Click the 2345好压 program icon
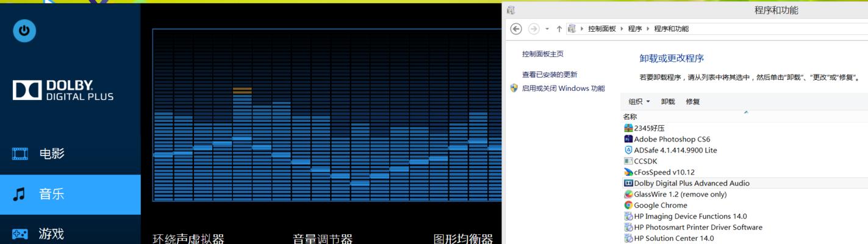868x244 pixels. pyautogui.click(x=628, y=128)
